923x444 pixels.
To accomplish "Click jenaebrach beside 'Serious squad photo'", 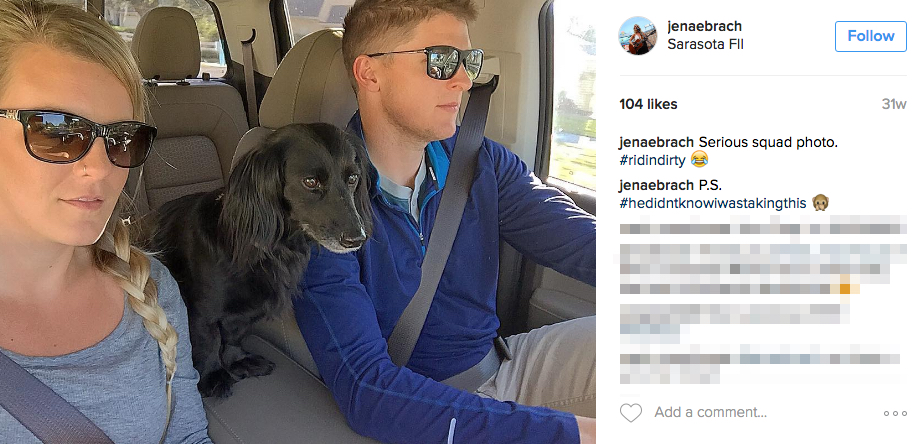I will pos(656,142).
